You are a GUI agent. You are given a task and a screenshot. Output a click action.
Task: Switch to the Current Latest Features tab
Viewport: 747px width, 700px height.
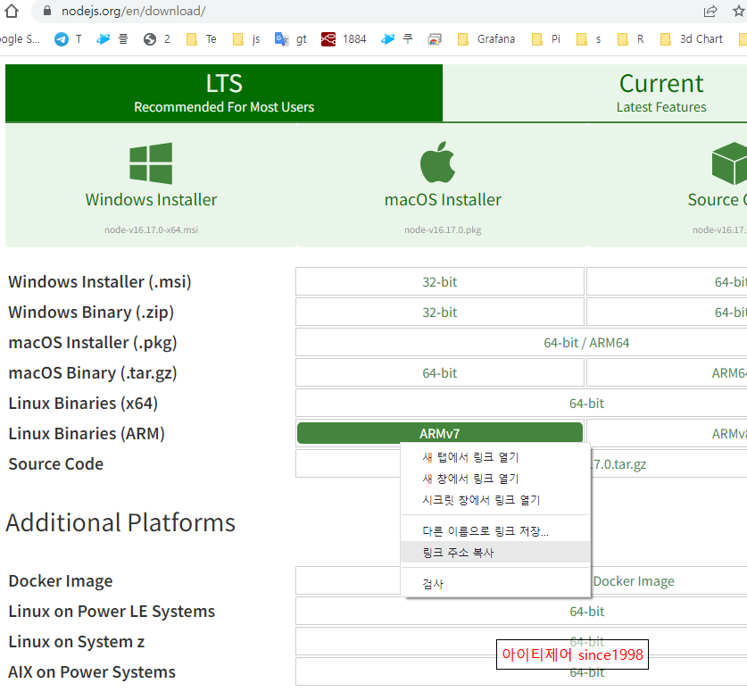pos(594,93)
